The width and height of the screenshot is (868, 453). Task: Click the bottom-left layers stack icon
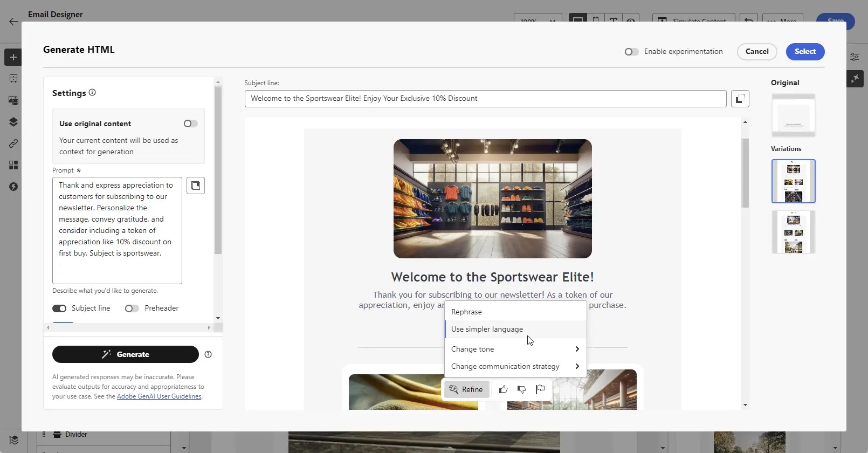click(x=13, y=440)
